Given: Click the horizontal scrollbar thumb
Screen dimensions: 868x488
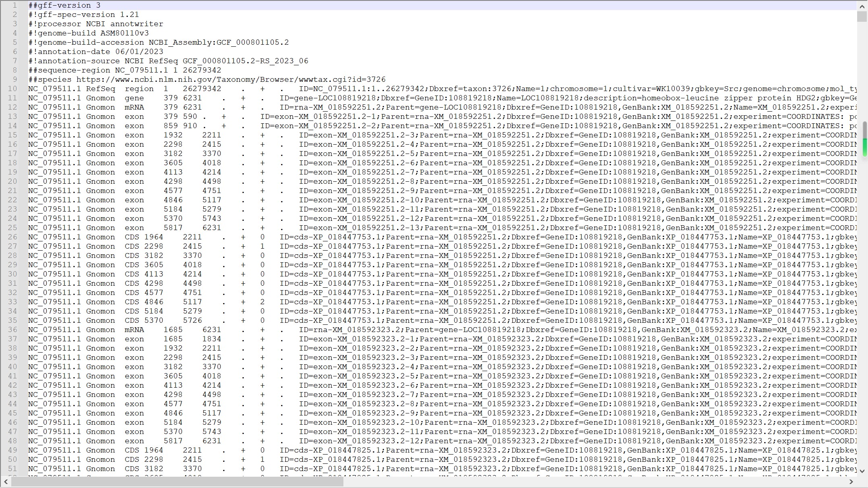Looking at the screenshot, I should (x=178, y=482).
